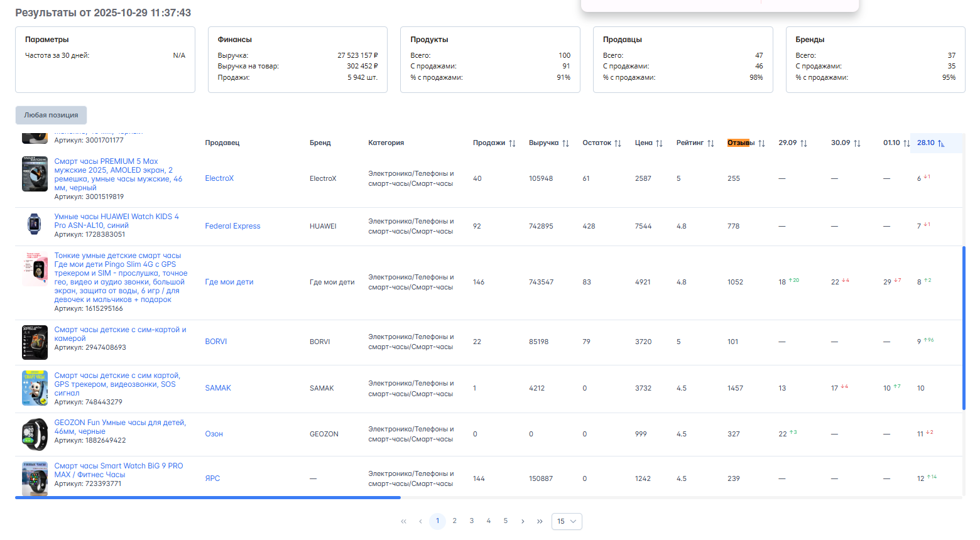Screen dimensions: 980x540
Task: Sort by Остаток using arrows icon
Action: 618,143
